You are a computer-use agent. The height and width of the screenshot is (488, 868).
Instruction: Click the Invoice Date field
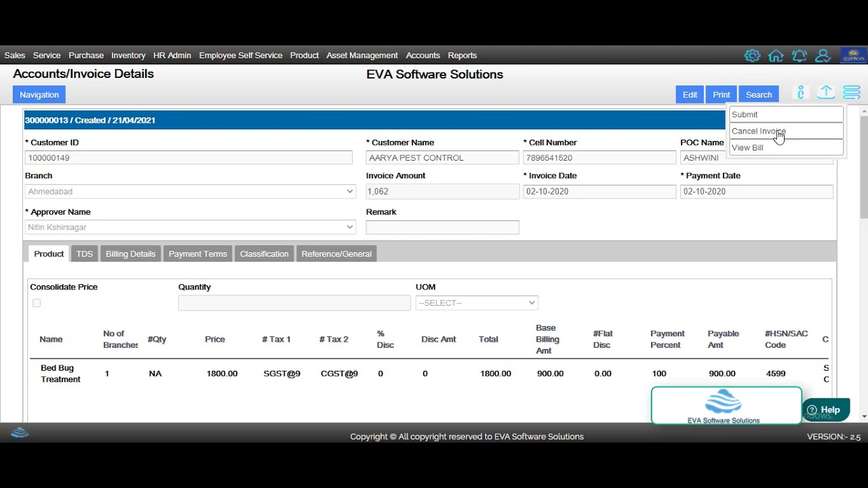(x=599, y=192)
